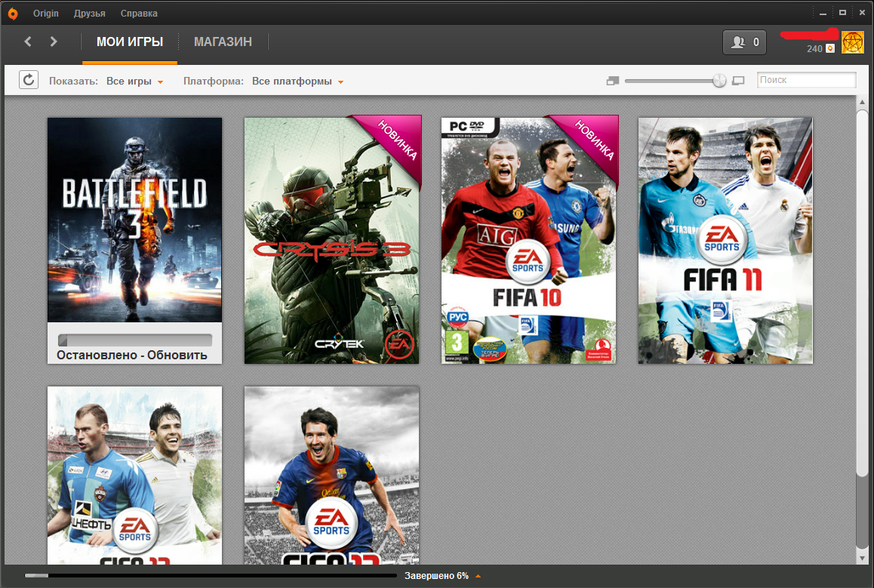The height and width of the screenshot is (588, 874).
Task: Click the Origin logo icon
Action: pos(13,14)
